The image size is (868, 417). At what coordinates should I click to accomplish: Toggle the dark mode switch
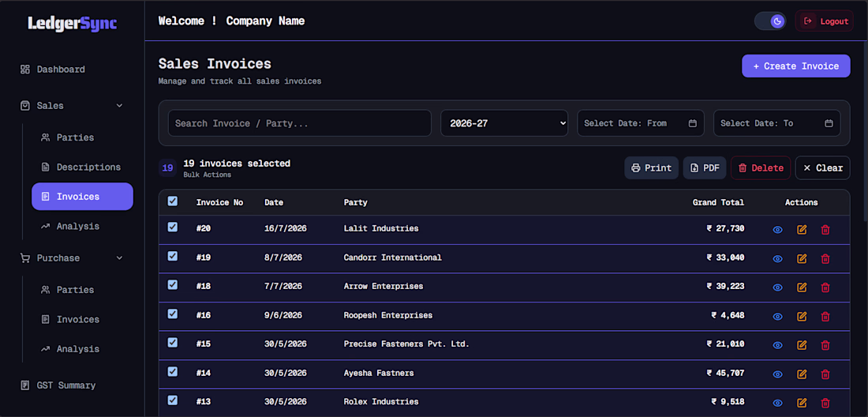(x=770, y=21)
